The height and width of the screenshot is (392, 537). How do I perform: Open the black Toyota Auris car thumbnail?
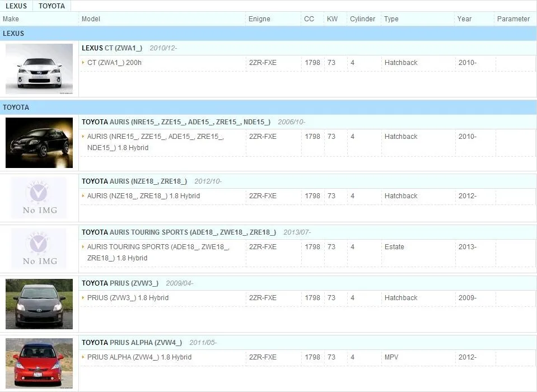click(x=39, y=143)
